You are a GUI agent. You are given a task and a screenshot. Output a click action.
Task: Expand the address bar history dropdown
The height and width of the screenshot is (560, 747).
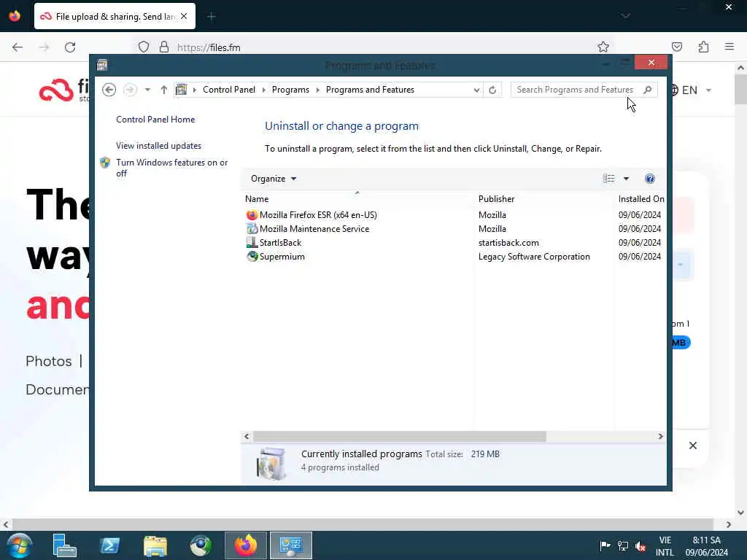click(476, 90)
